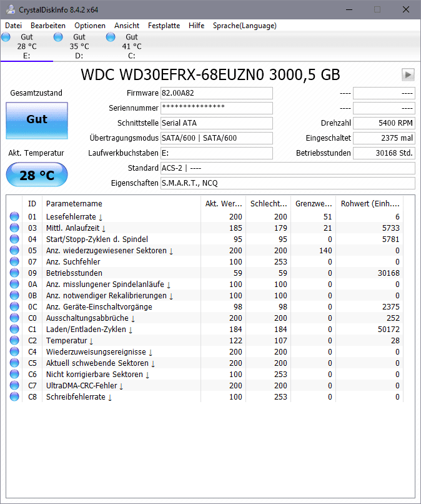The width and height of the screenshot is (421, 504).
Task: Click the disk title WDC WD30EFRX-68EUZN0
Action: coord(210,75)
